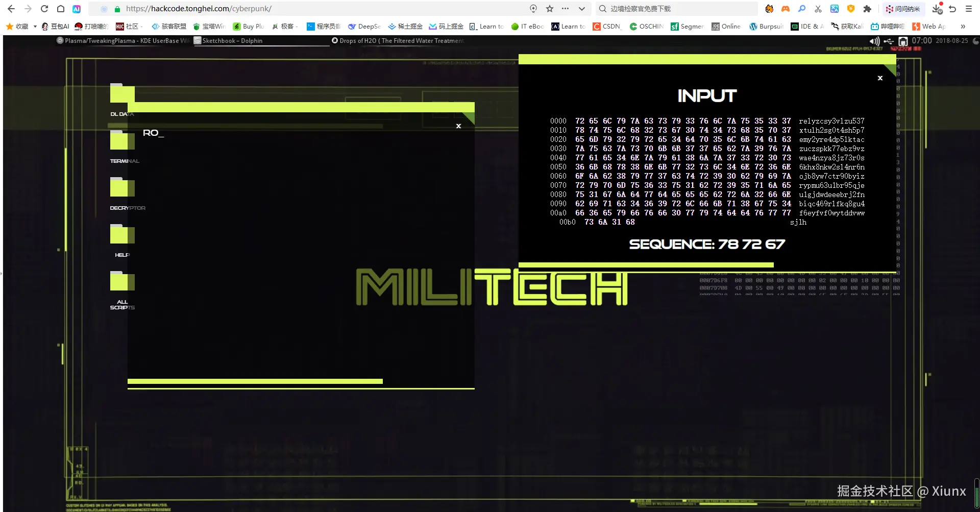Expand the address bar chevron dropdown

click(581, 9)
